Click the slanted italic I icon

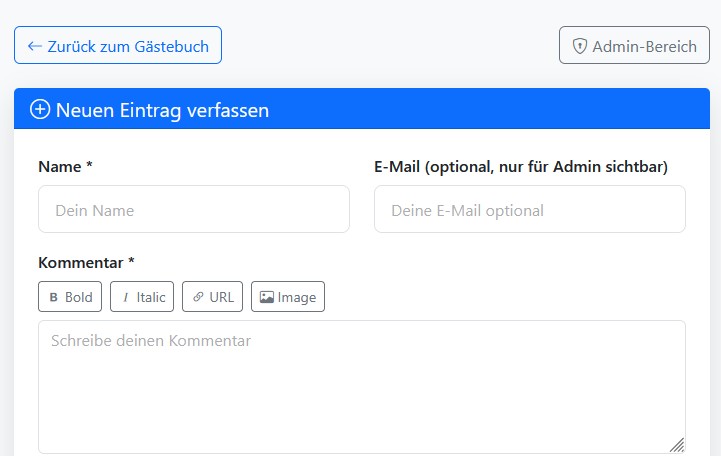coord(126,297)
